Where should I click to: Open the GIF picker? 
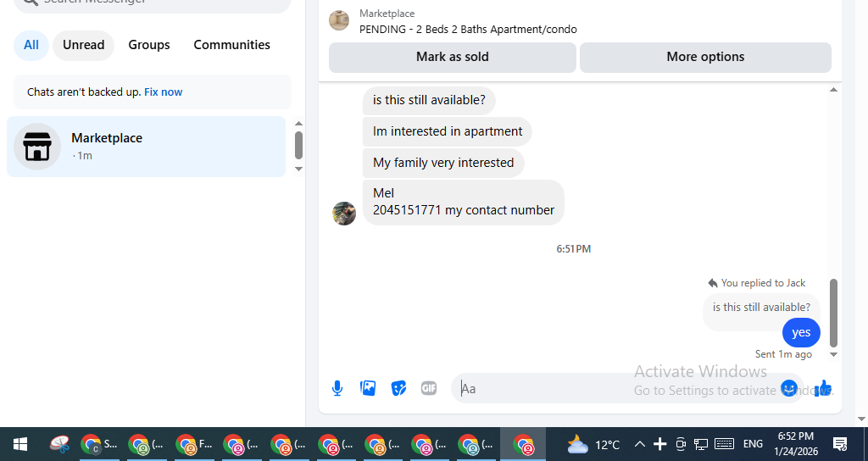429,388
